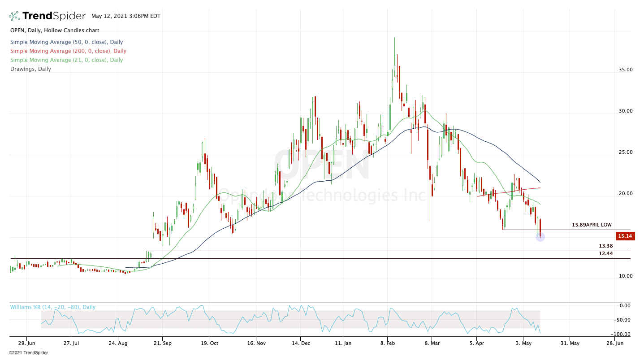Click the Drawings, Daily legend label
This screenshot has height=357, width=644.
(30, 69)
